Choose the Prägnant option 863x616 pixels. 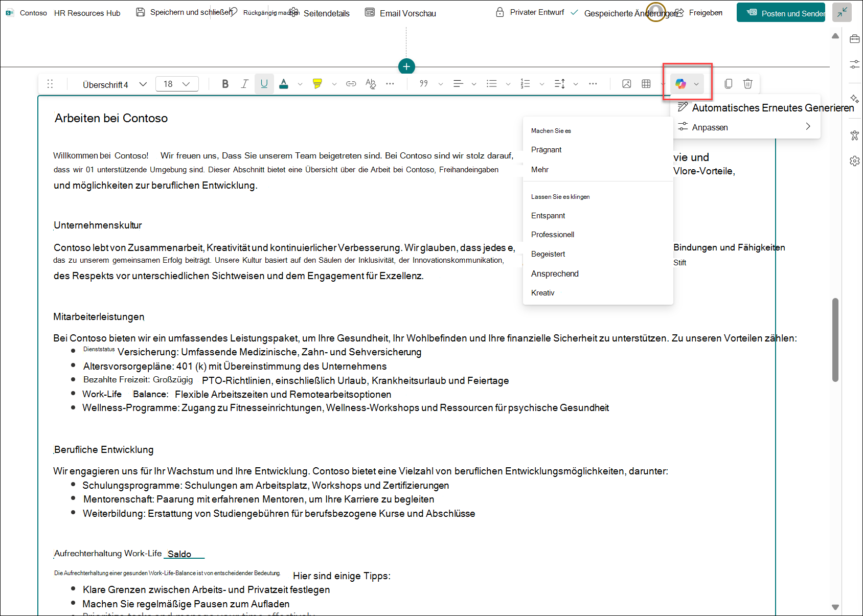pos(598,150)
